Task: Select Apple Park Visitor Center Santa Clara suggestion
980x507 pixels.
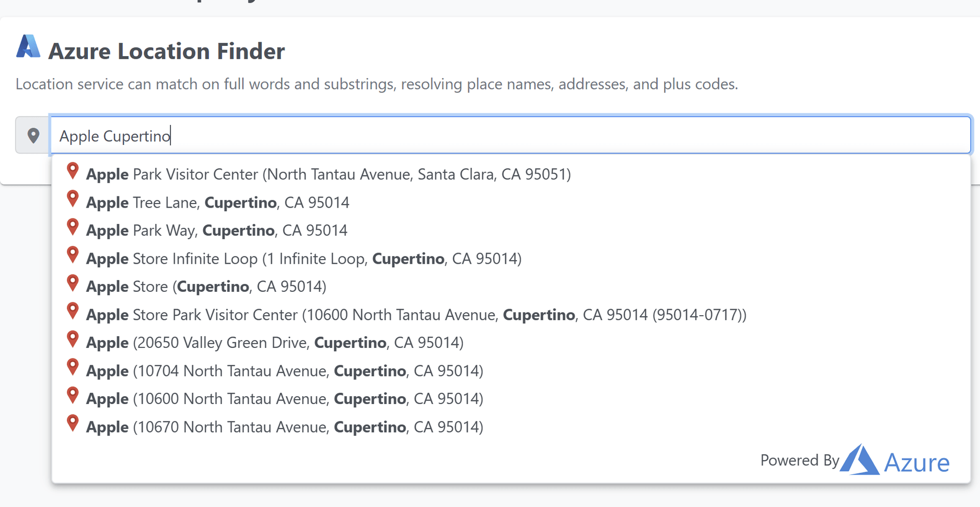Action: point(328,174)
